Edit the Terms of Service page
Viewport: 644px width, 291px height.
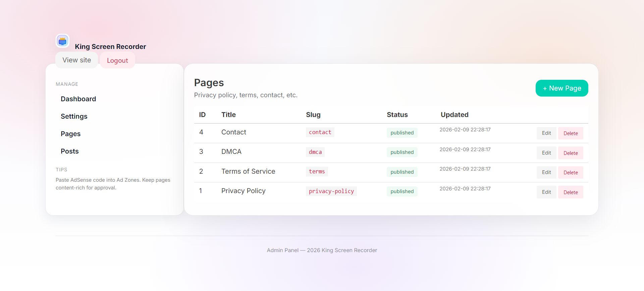pos(546,172)
